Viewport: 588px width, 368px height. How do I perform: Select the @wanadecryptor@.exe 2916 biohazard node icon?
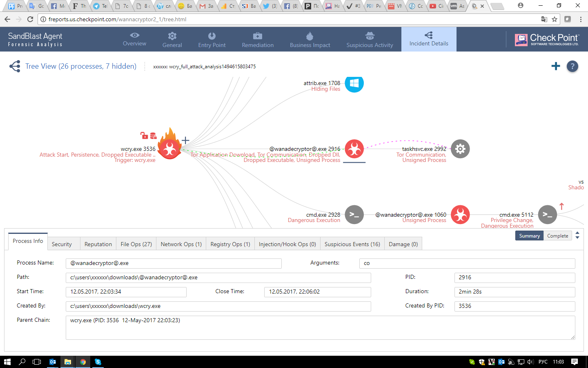click(x=354, y=149)
